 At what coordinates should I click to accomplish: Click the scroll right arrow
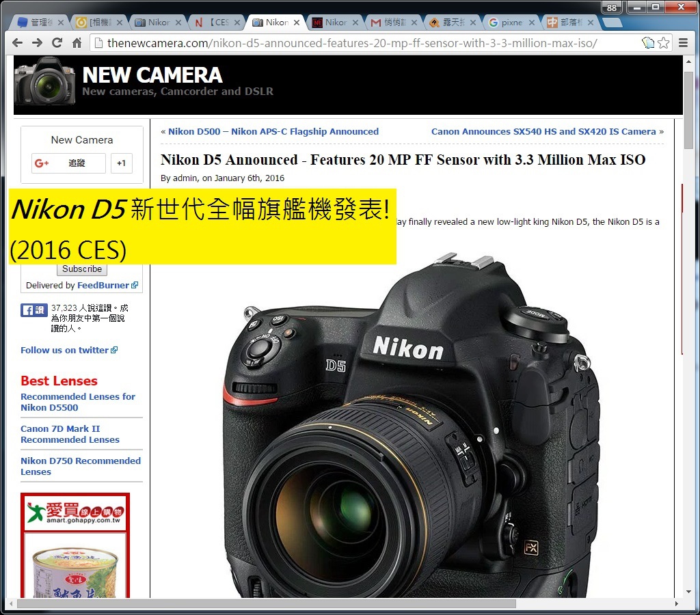(x=676, y=604)
